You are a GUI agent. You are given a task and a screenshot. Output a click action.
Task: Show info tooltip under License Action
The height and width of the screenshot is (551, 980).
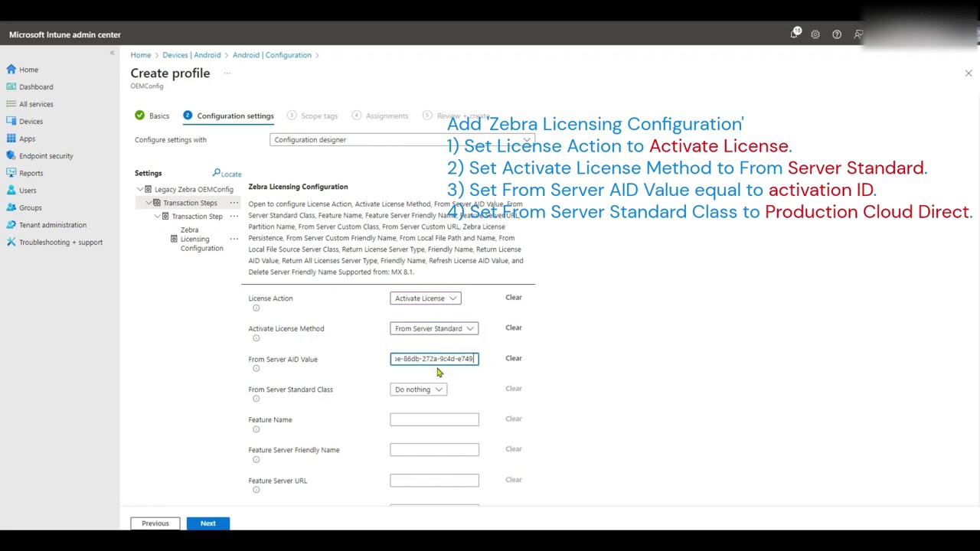[256, 308]
